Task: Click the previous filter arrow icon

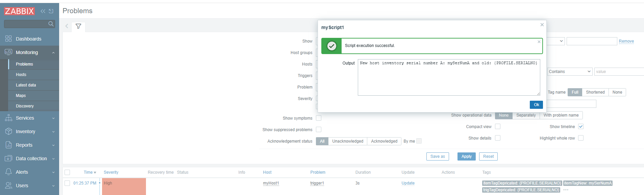Action: point(67,26)
